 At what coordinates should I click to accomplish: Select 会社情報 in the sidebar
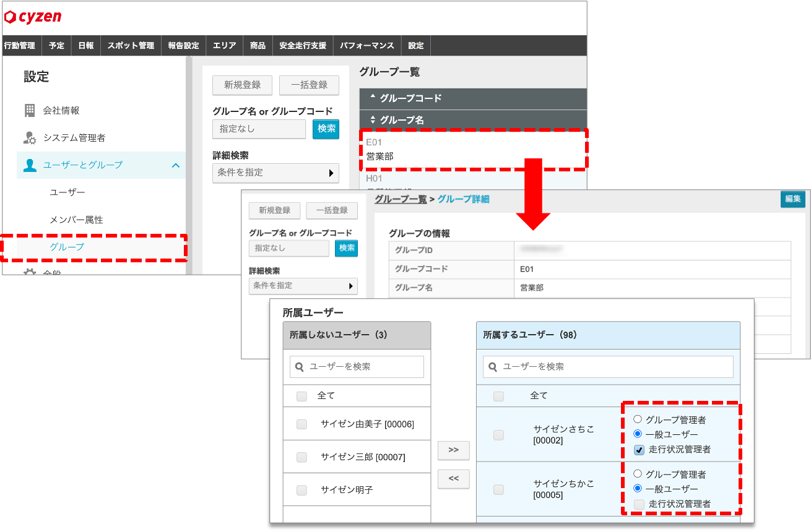pyautogui.click(x=61, y=111)
